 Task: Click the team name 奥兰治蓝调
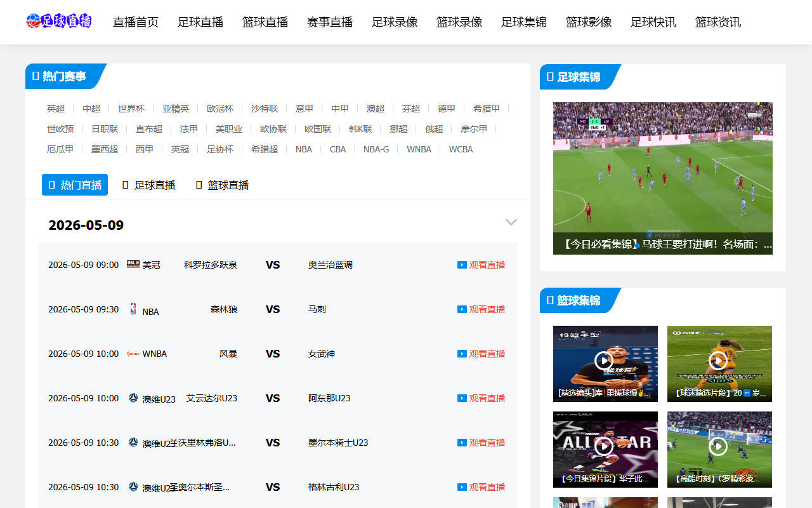331,265
